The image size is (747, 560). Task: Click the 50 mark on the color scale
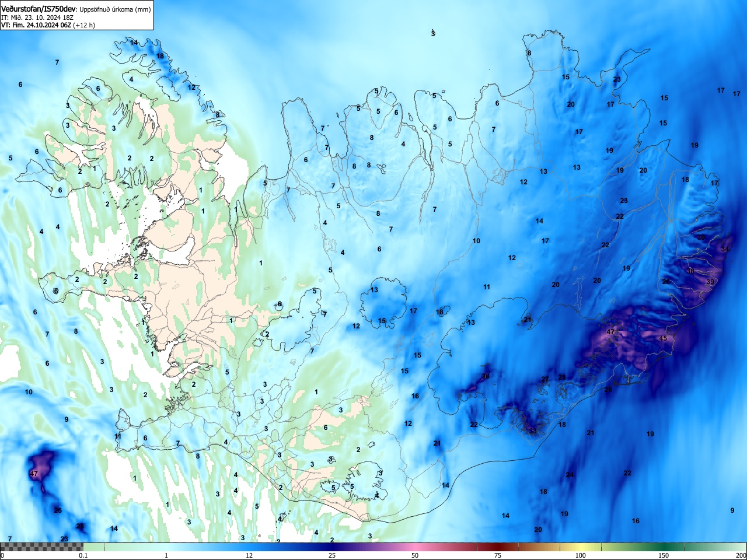pyautogui.click(x=415, y=555)
